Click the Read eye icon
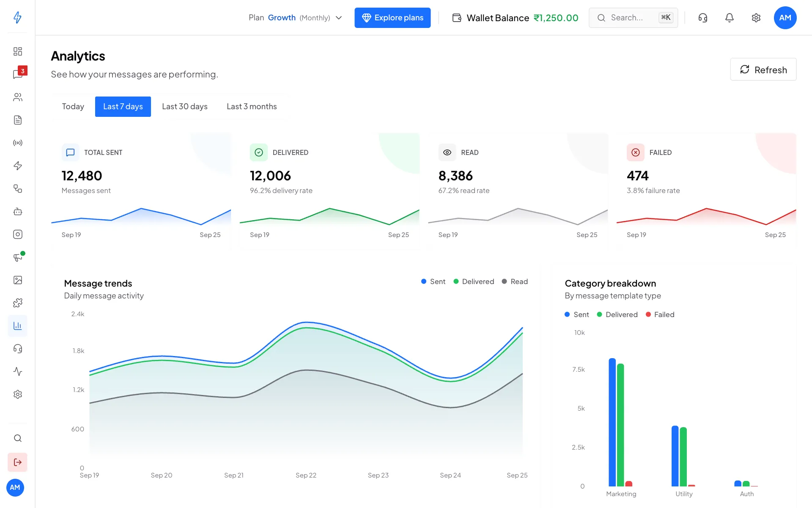This screenshot has width=812, height=508. coord(447,152)
